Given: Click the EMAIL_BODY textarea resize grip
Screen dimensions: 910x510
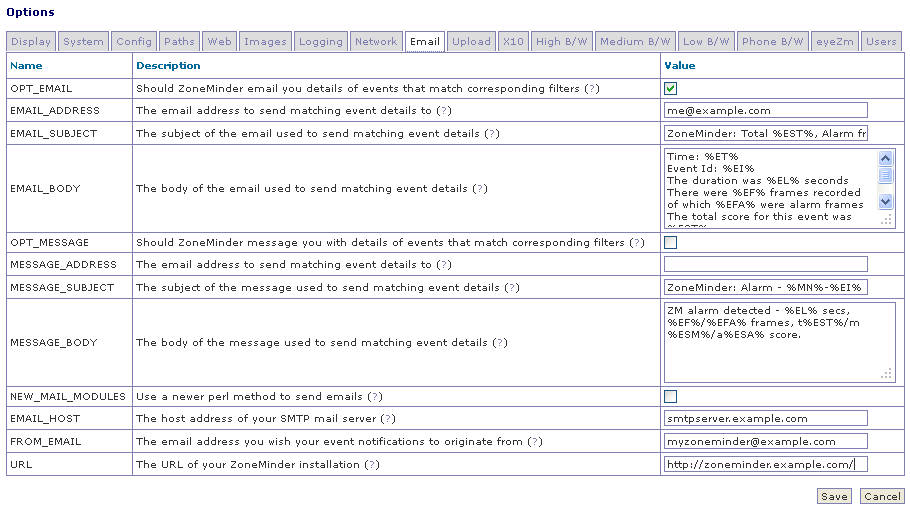Looking at the screenshot, I should point(886,220).
